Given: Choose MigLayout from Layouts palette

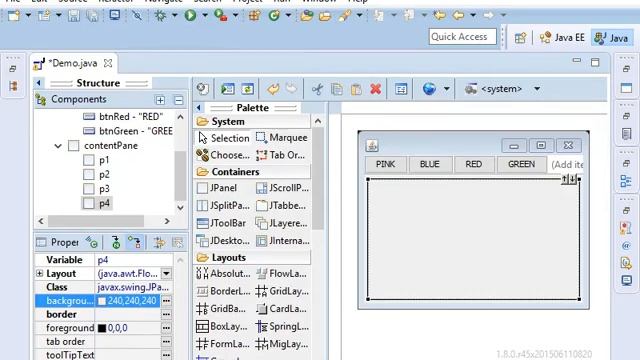Looking at the screenshot, I should tap(282, 344).
